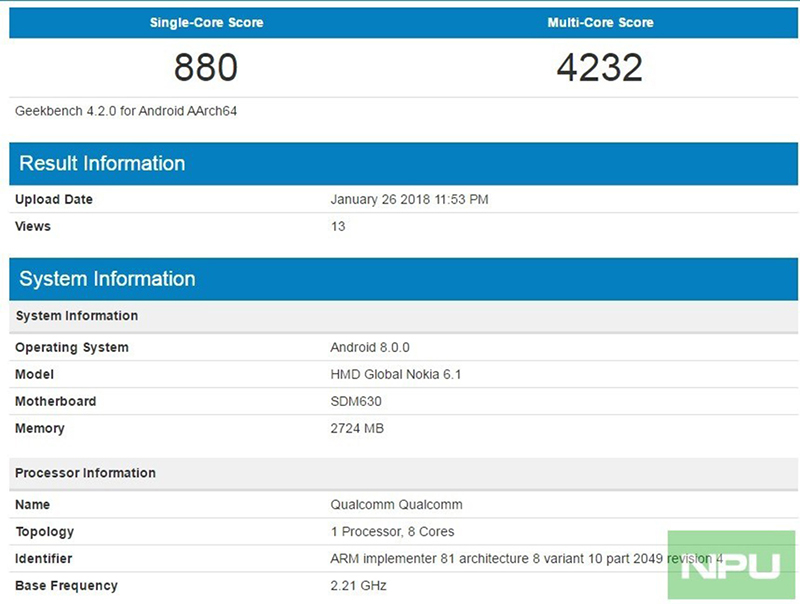The height and width of the screenshot is (604, 800).
Task: Click the Topology label
Action: 45,532
